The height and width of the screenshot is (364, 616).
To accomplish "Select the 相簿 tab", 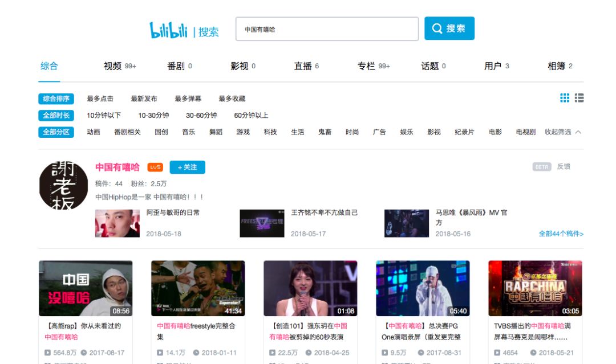I will pos(560,66).
